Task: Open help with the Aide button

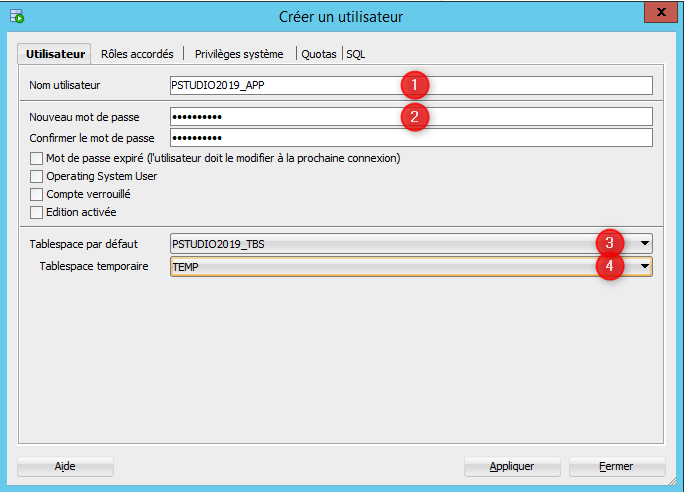Action: point(65,466)
